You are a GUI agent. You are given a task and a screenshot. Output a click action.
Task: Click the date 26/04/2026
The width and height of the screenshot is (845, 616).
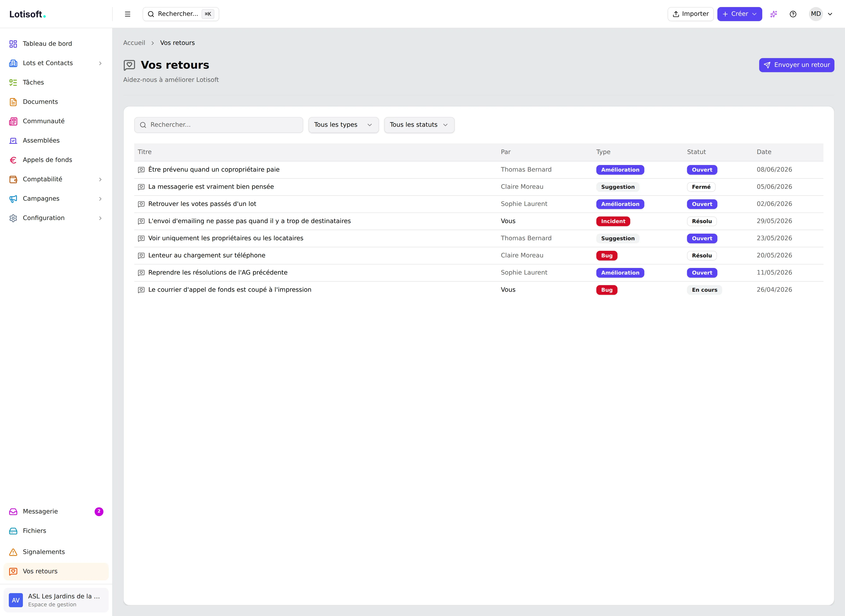(x=774, y=290)
